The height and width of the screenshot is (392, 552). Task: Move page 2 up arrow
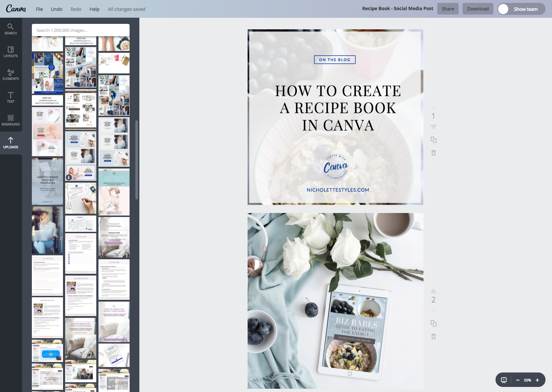[x=433, y=291]
